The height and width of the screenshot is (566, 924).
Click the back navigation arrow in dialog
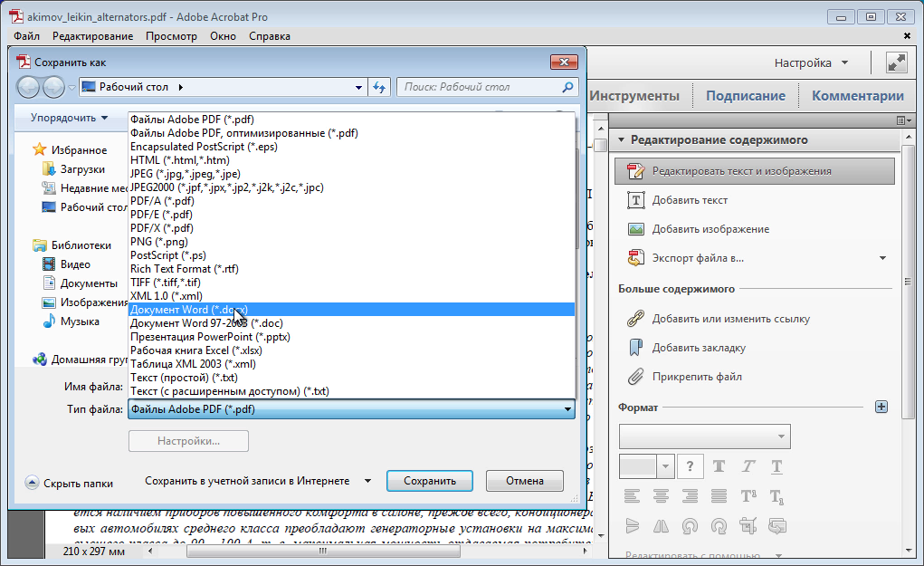(x=28, y=87)
